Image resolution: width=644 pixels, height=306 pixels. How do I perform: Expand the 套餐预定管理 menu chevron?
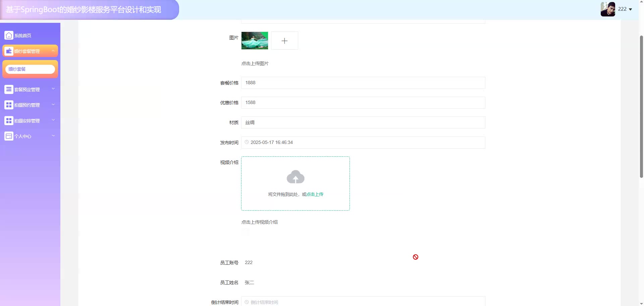click(x=53, y=89)
